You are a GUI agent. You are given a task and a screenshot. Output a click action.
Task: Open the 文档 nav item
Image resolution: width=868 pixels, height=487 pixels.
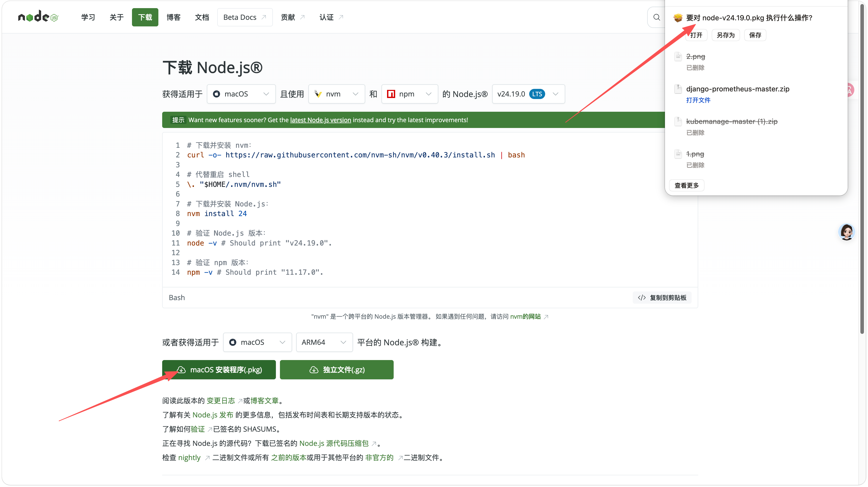(x=202, y=17)
